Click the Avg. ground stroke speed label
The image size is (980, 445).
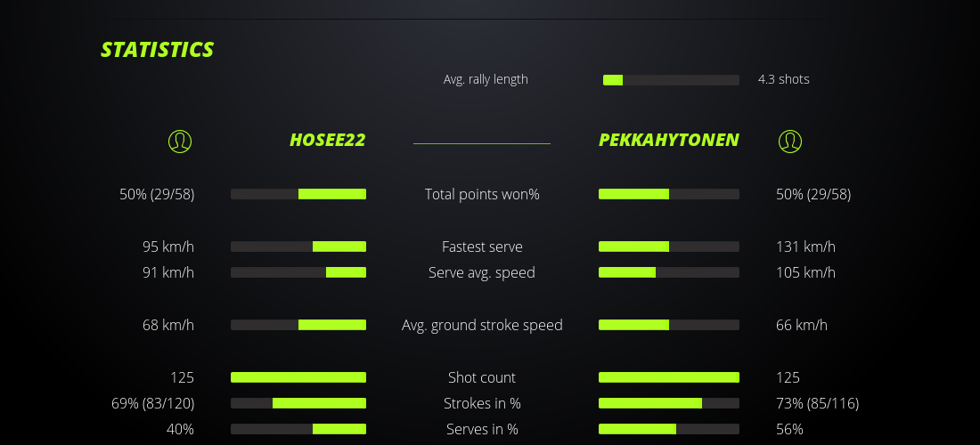[482, 325]
